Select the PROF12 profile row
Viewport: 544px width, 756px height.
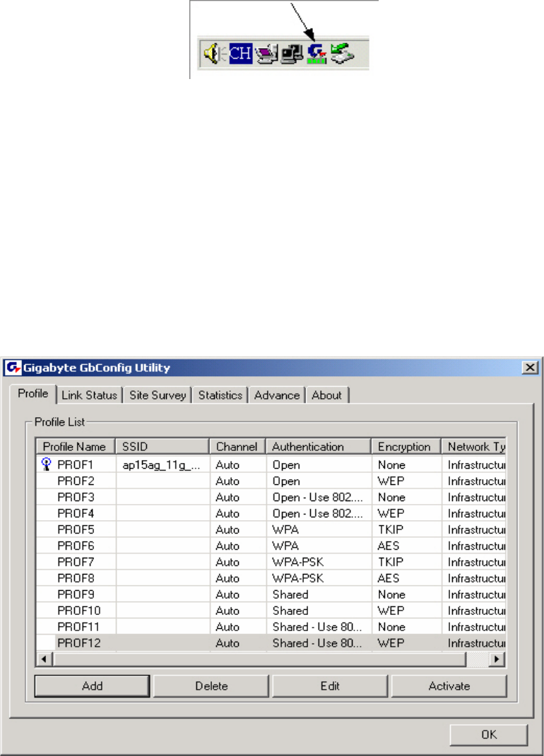click(271, 642)
